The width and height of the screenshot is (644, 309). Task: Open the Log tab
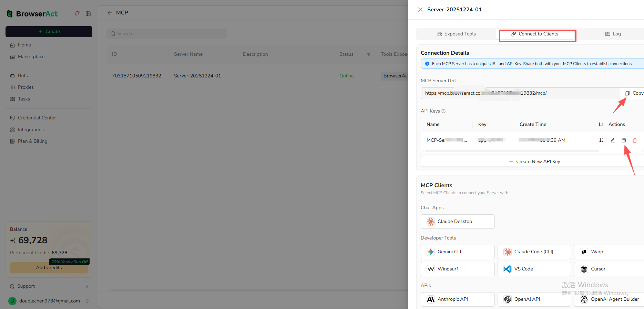[x=613, y=34]
